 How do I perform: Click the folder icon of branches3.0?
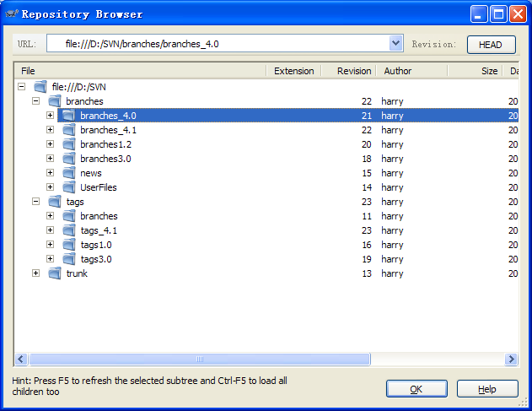(69, 159)
